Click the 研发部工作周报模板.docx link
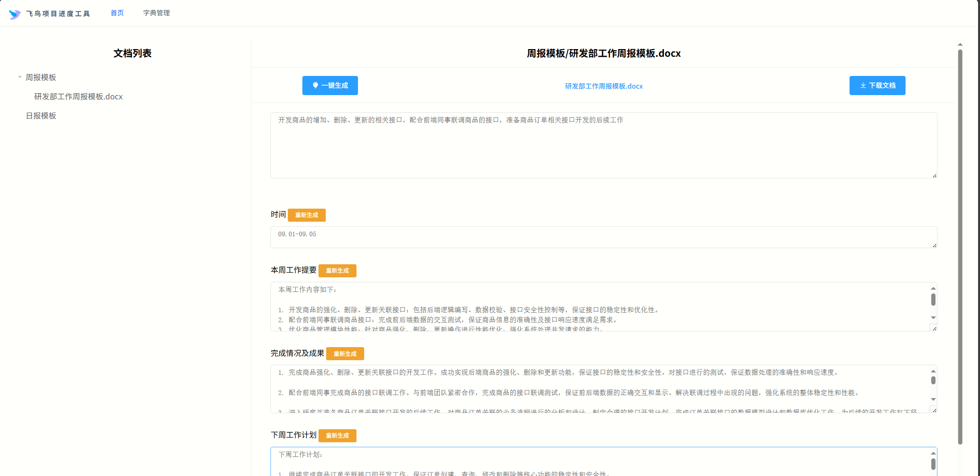This screenshot has width=980, height=476. coord(604,86)
